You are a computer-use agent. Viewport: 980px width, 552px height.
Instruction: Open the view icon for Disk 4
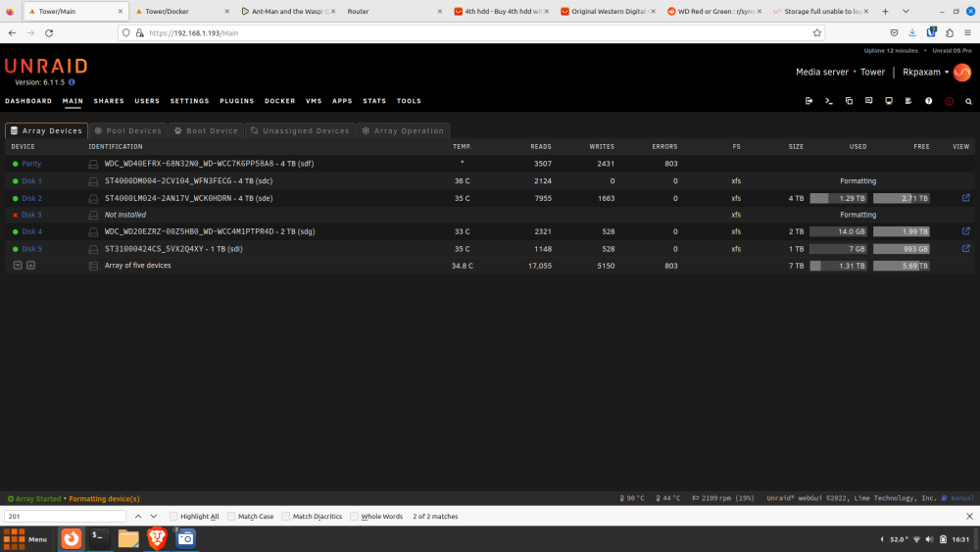[965, 230]
